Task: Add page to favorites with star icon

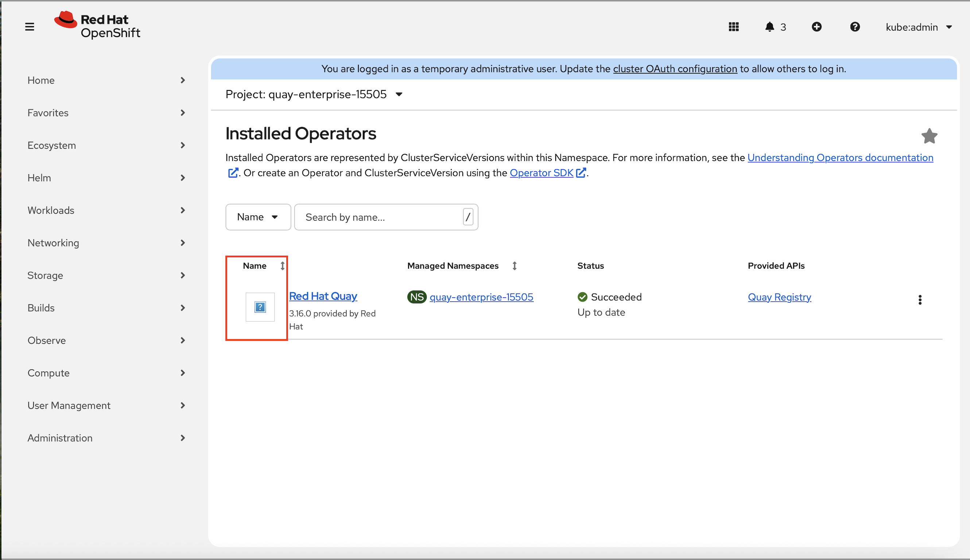Action: [929, 136]
